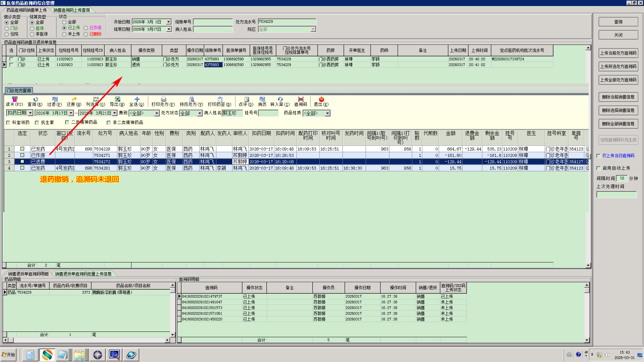Switch to 药品追溯码销售单上传 tab

pos(26,10)
